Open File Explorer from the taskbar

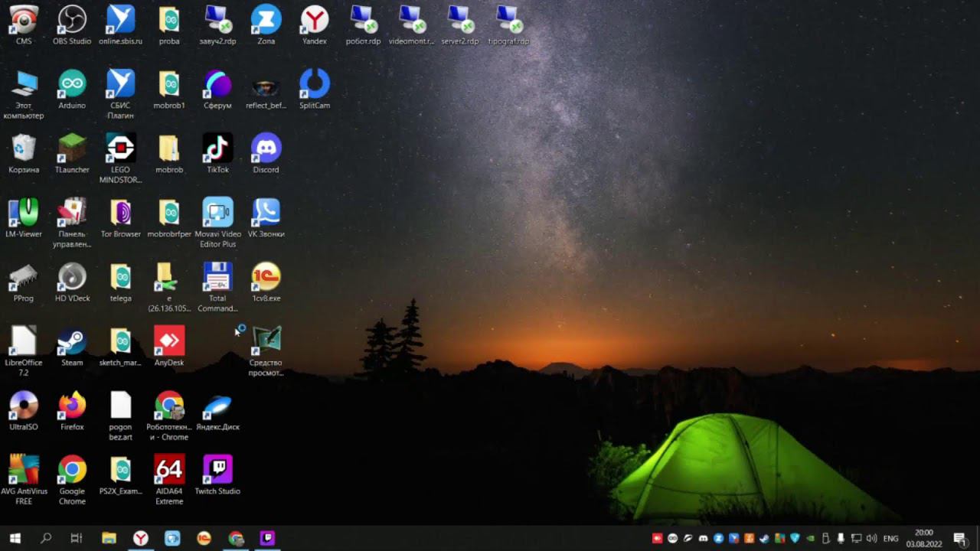tap(109, 538)
